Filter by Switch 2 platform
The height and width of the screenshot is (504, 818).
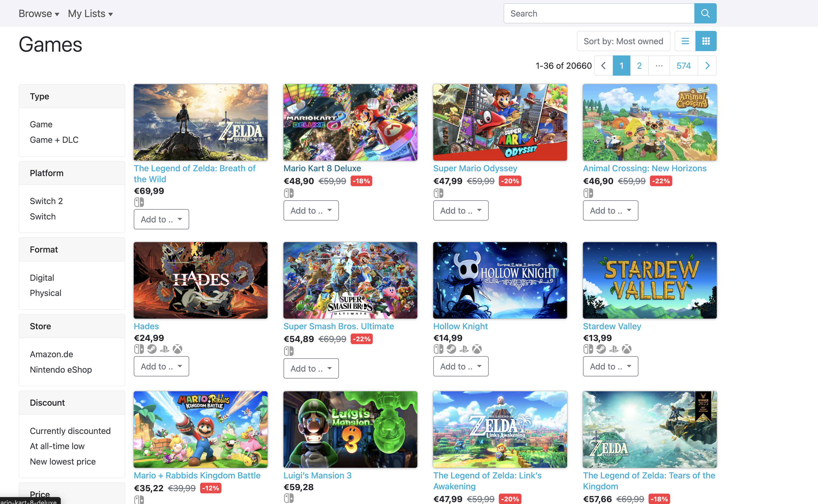click(x=46, y=201)
